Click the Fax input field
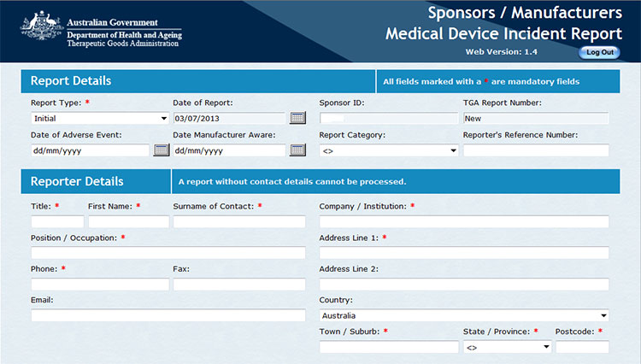Image resolution: width=641 pixels, height=364 pixels. pos(238,285)
